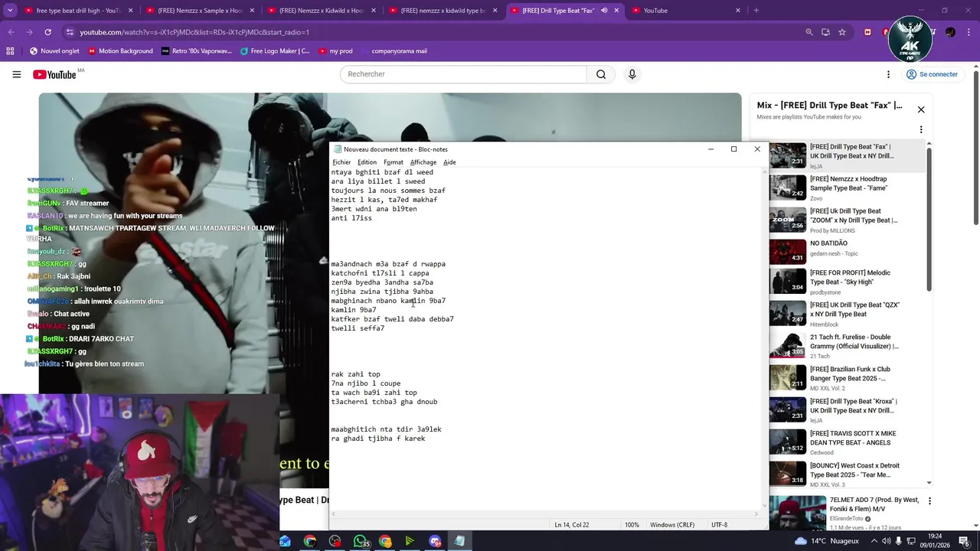Open Windows notification center icon
The height and width of the screenshot is (551, 980).
pyautogui.click(x=964, y=541)
